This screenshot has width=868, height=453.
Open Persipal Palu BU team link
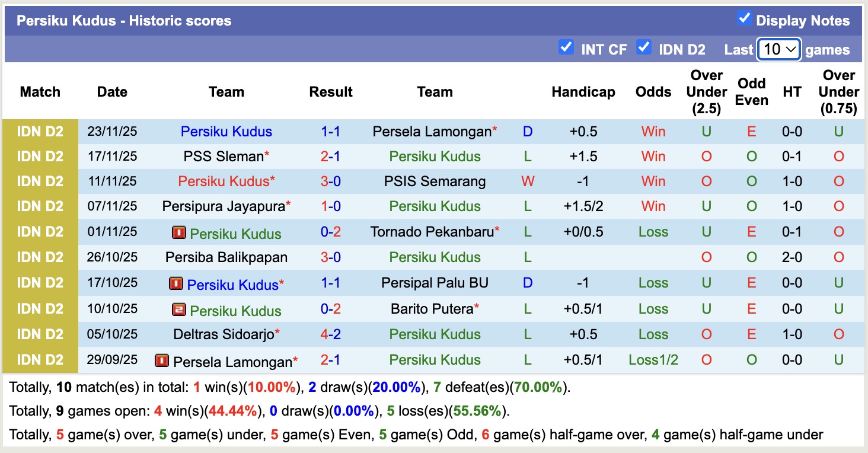435,283
